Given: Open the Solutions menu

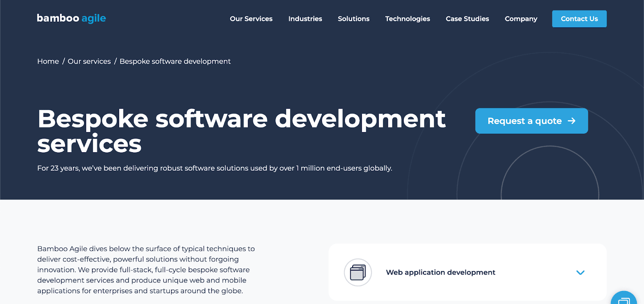Looking at the screenshot, I should (353, 19).
